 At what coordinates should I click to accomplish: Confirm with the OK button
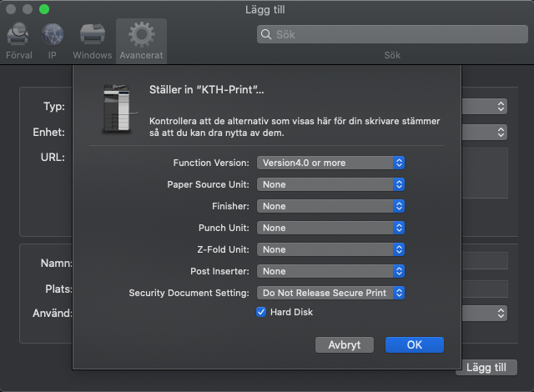(414, 344)
